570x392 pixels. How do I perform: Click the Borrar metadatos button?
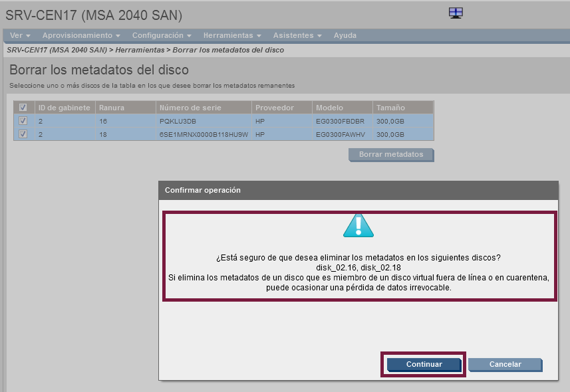(x=391, y=154)
